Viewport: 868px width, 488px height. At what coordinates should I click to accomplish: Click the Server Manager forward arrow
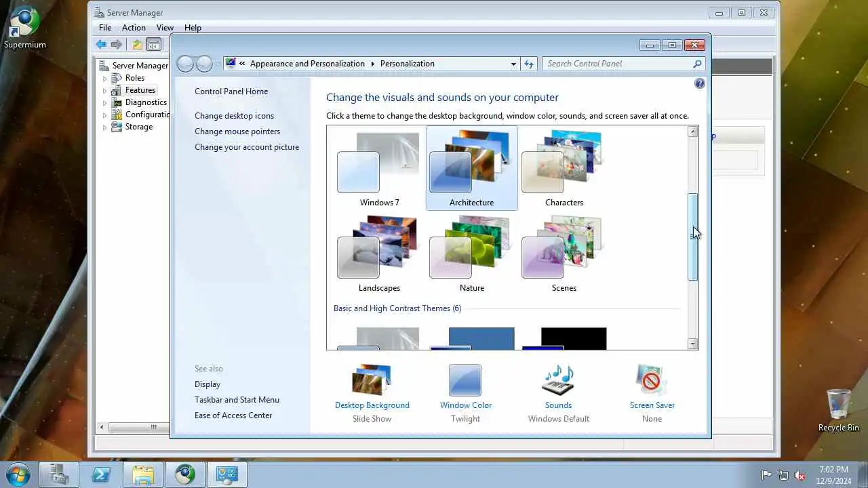point(117,45)
